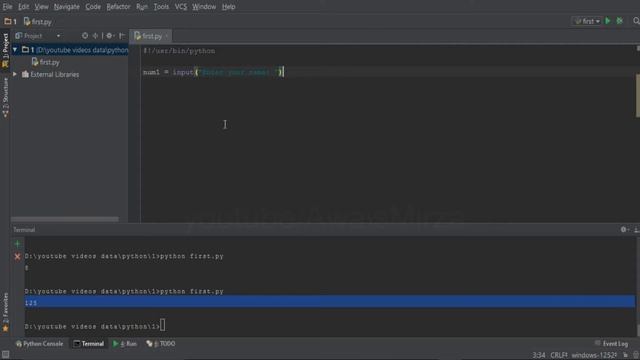Viewport: 640px width, 360px height.
Task: Open the Code menu
Action: coord(93,7)
